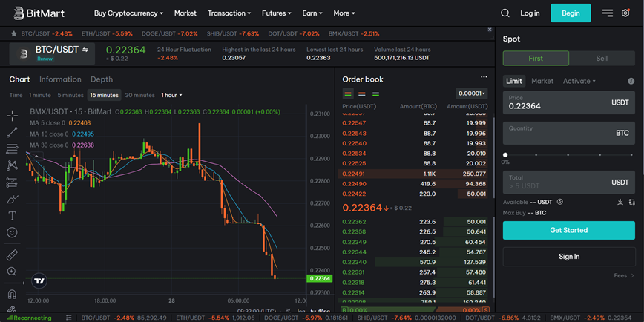Expand the Activate order type dropdown
The width and height of the screenshot is (644, 322).
click(x=579, y=81)
